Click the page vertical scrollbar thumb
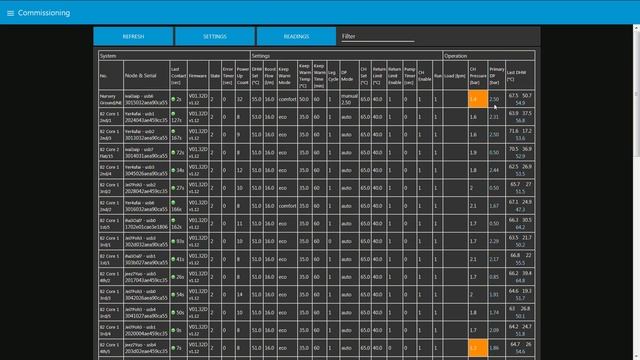This screenshot has height=360, width=640. tap(636, 94)
